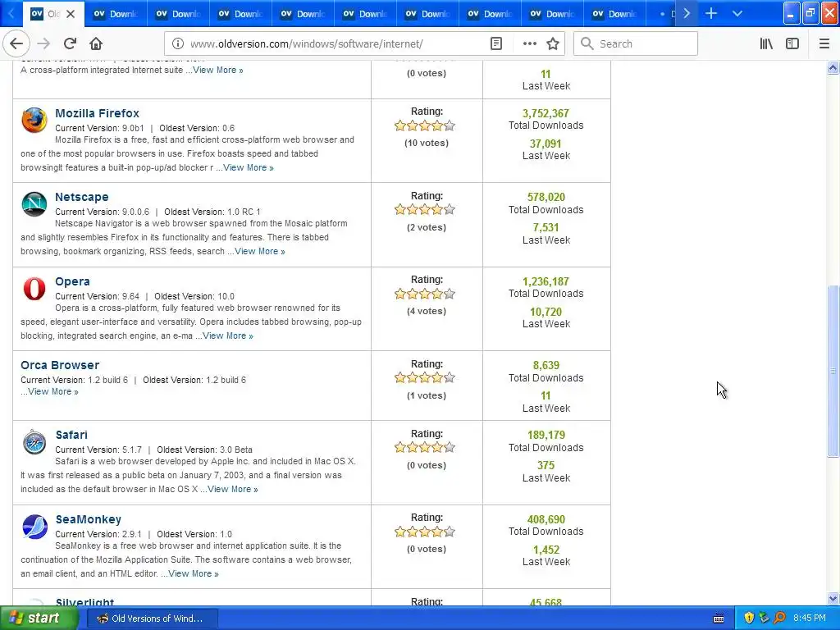Click Firefox total downloads 3,752,367
The image size is (840, 630).
click(x=546, y=113)
